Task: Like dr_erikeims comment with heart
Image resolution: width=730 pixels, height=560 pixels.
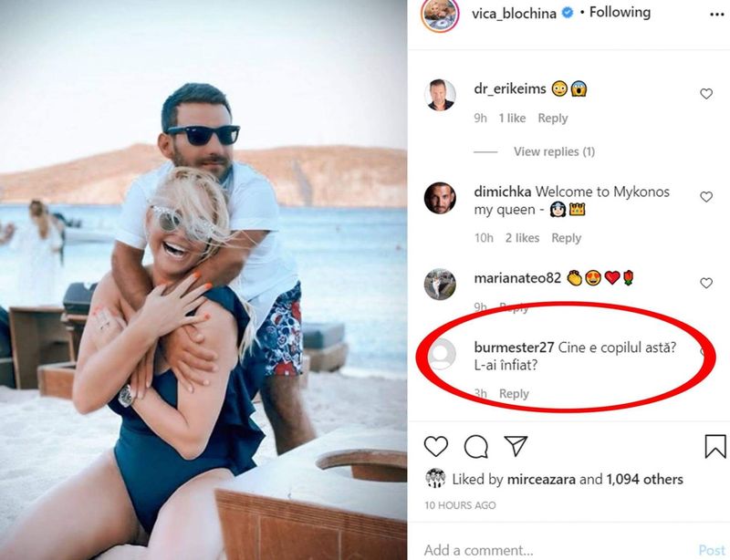Action: [x=706, y=94]
